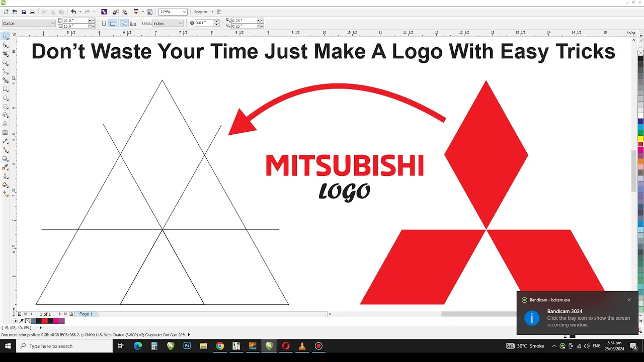Select the Zoom tool in toolbox
Screen dimensions: 644x362
click(6, 63)
